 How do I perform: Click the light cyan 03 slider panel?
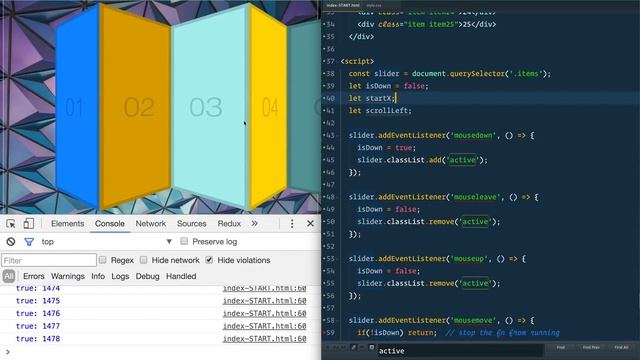tap(209, 107)
